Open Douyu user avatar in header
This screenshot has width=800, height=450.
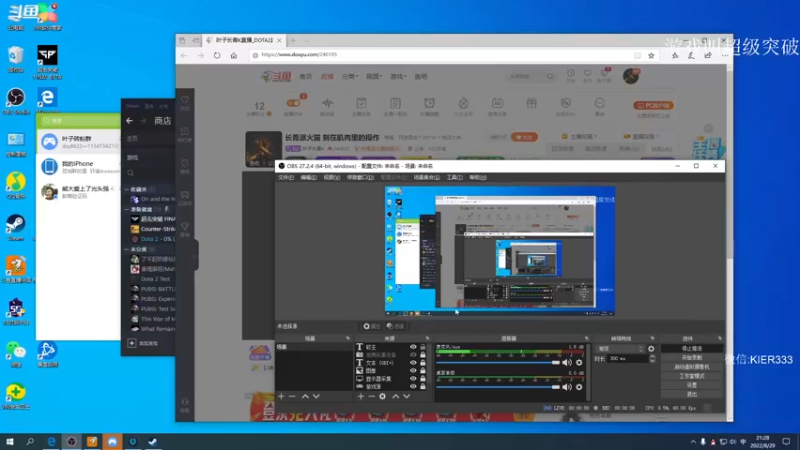(x=631, y=76)
